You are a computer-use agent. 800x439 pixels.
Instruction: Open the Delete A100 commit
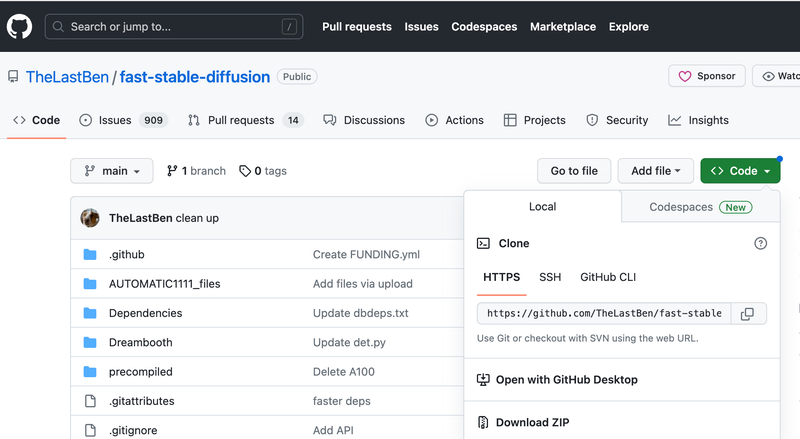pyautogui.click(x=343, y=372)
